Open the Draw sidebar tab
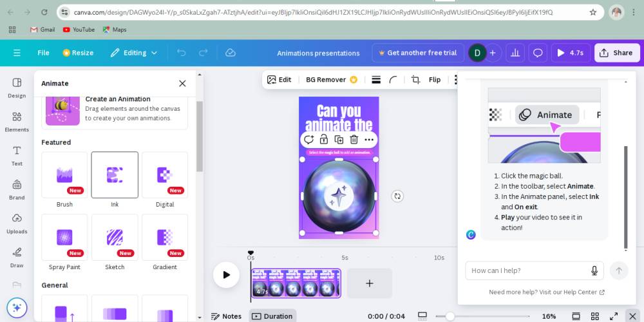 [17, 258]
